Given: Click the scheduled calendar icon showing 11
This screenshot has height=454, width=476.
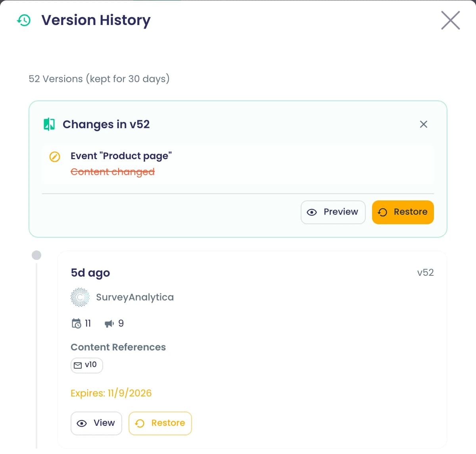Looking at the screenshot, I should point(76,323).
